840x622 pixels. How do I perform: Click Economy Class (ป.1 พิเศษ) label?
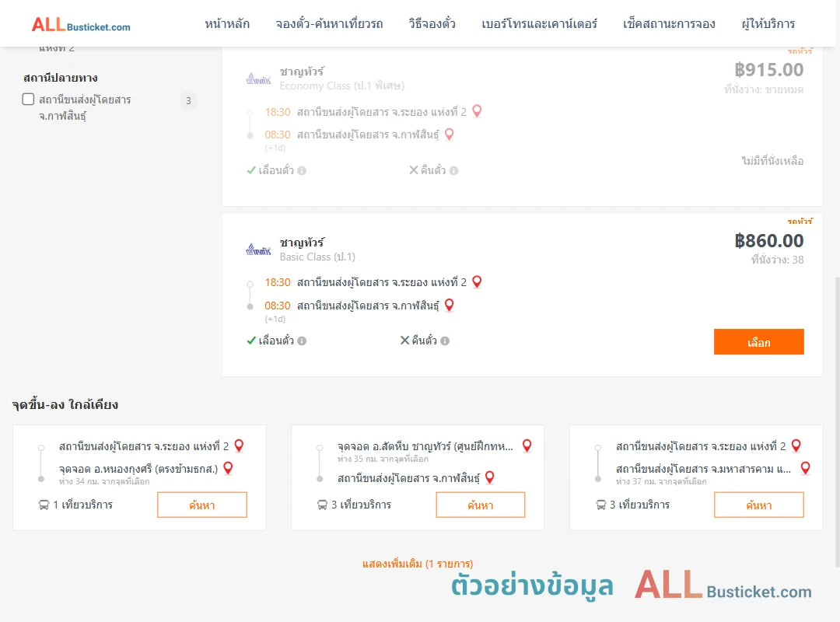coord(341,86)
